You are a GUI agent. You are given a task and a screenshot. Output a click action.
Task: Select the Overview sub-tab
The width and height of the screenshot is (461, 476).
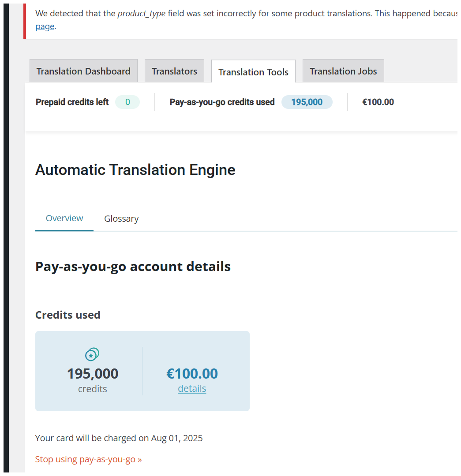pos(64,218)
